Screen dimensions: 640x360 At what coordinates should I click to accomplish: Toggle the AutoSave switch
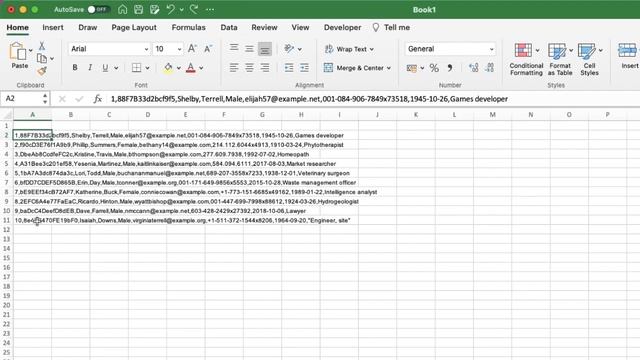tap(98, 9)
